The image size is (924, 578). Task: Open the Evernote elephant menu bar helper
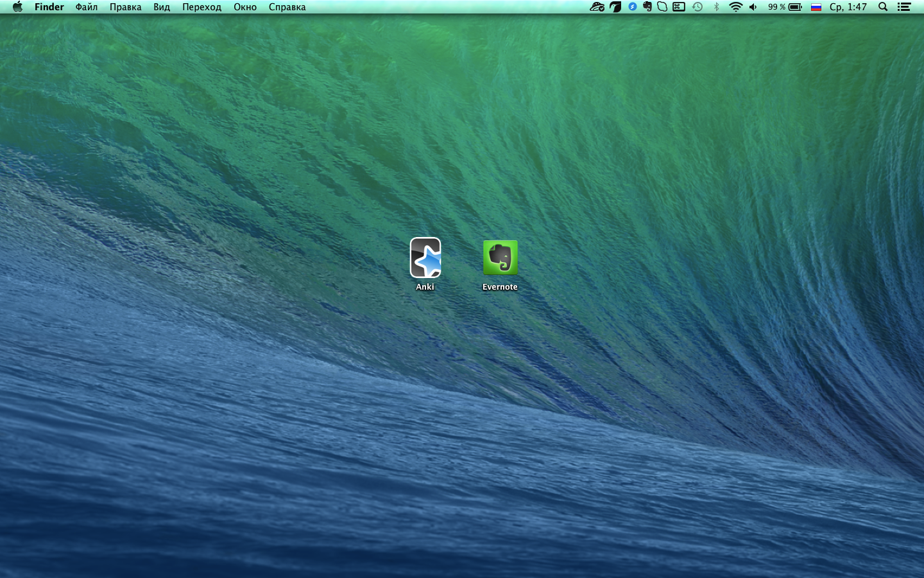647,7
